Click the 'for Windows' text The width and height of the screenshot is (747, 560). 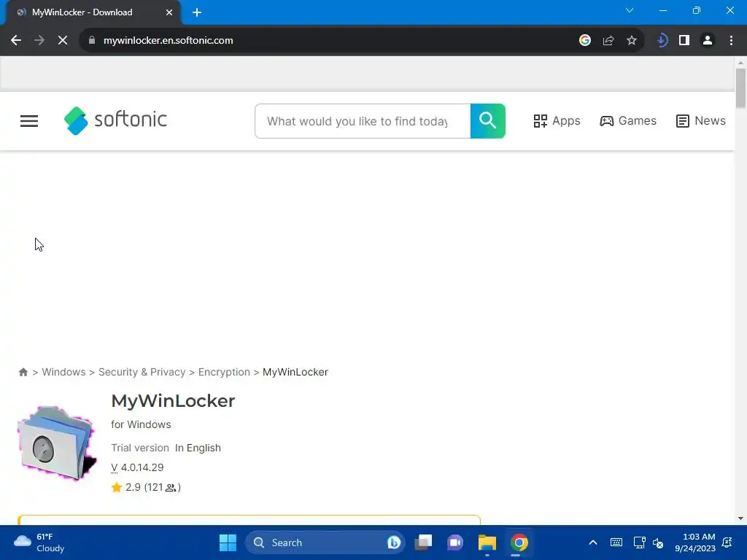click(141, 424)
